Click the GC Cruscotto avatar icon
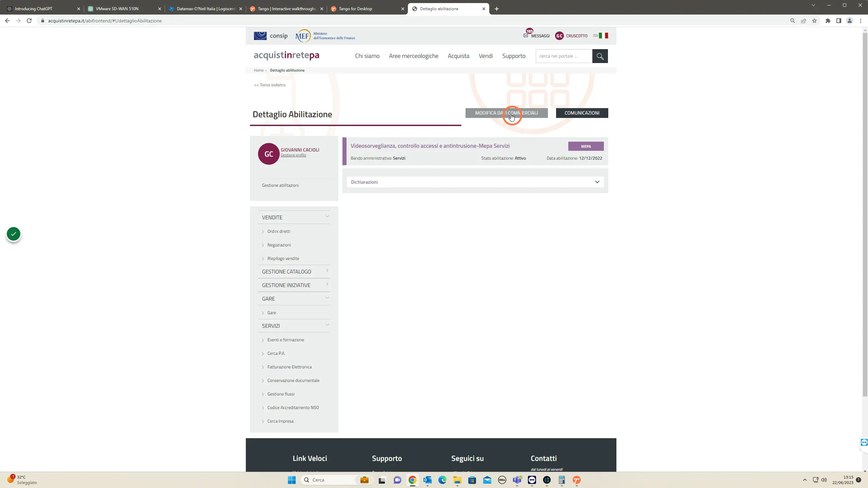Screen dimensions: 868x488 click(x=559, y=36)
